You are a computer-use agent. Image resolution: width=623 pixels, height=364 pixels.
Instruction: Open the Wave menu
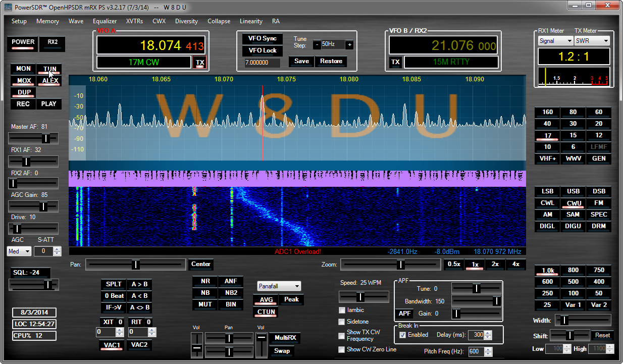[x=76, y=21]
